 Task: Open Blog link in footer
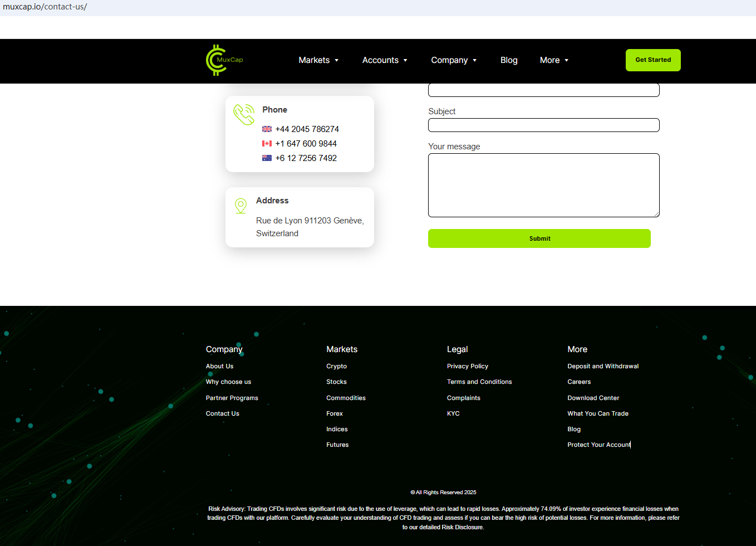(x=574, y=429)
